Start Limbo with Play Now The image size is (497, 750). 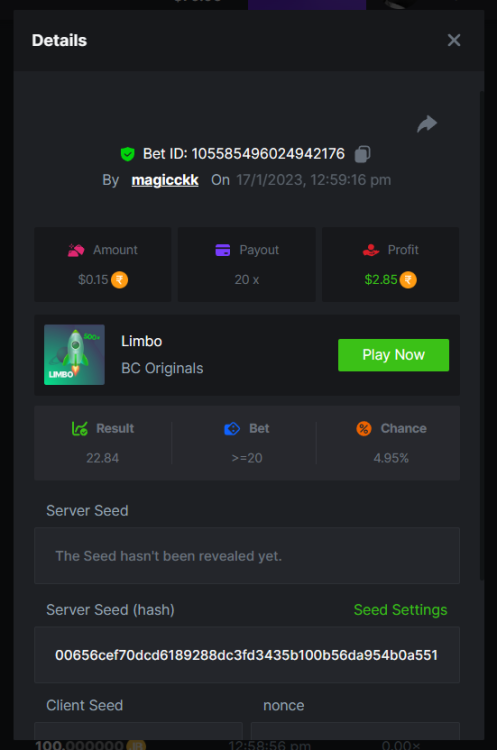(x=394, y=355)
